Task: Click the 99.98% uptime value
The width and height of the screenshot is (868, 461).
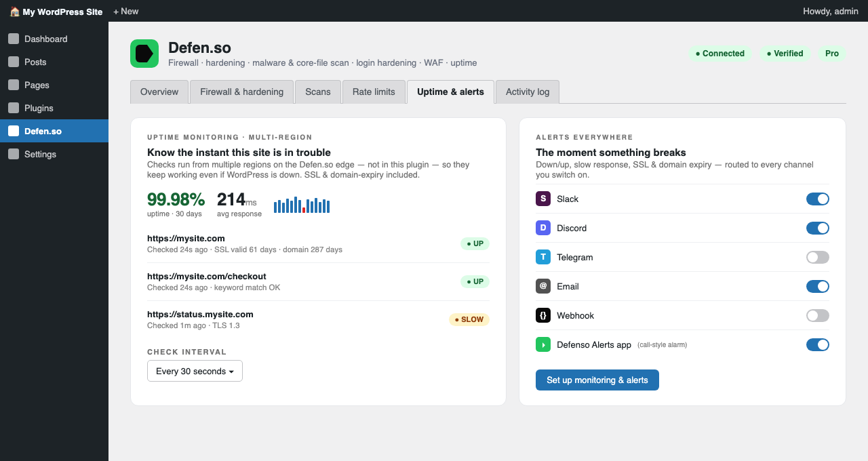Action: coord(176,199)
